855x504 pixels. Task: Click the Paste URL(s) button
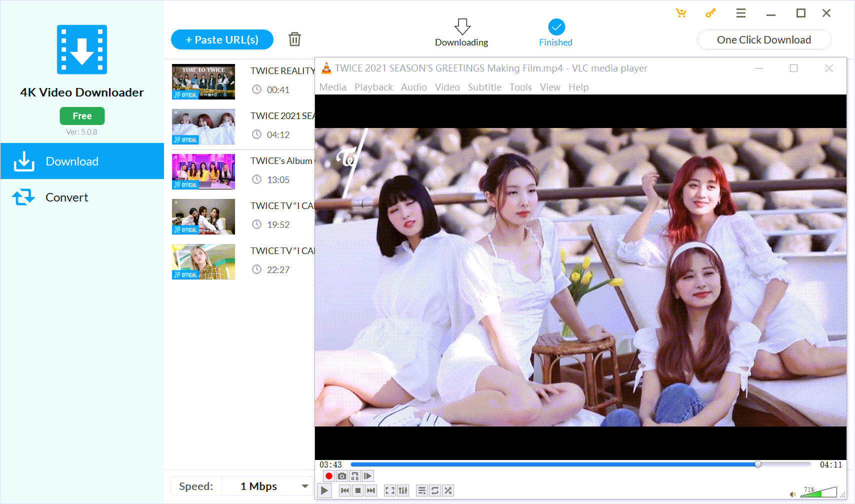pos(222,39)
